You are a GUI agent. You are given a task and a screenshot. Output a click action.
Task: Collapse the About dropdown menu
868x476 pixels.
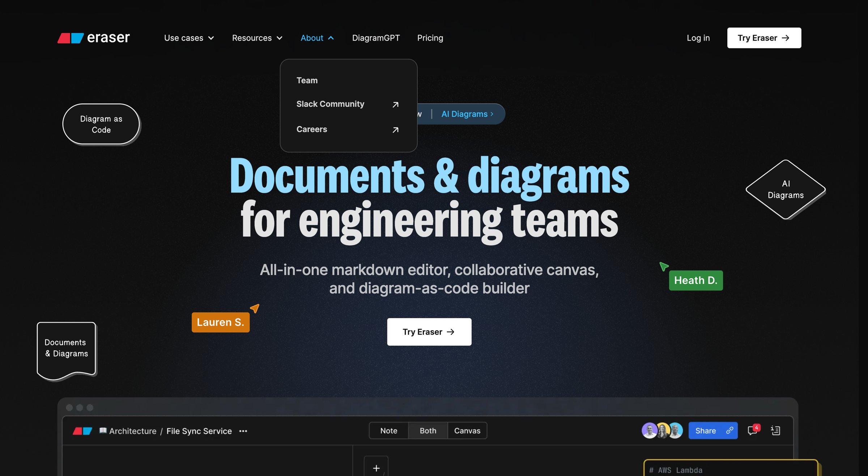(317, 38)
